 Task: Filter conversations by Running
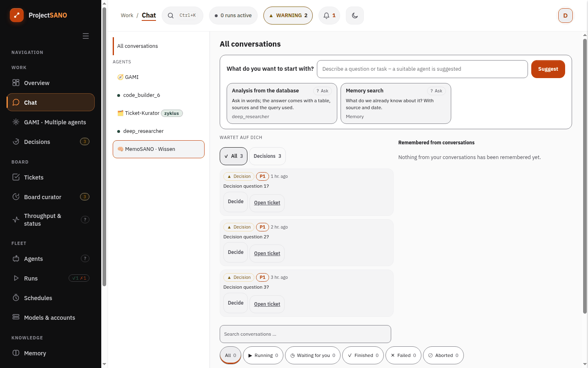point(263,355)
